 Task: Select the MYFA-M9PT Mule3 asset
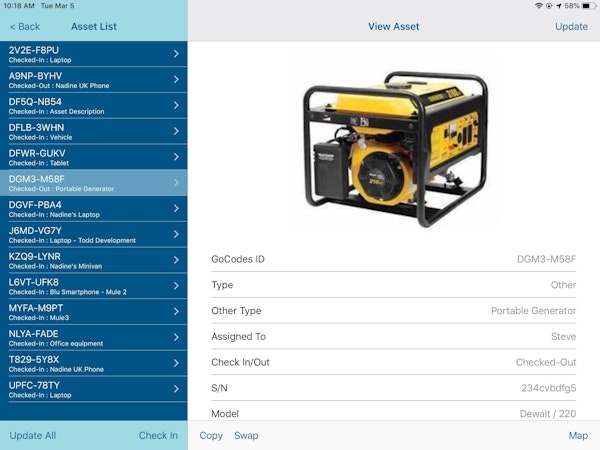pos(90,311)
